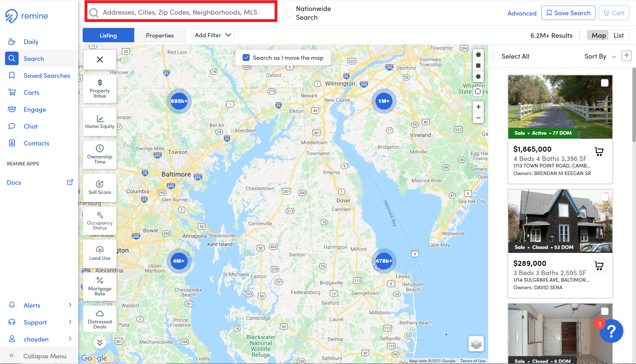Select the circle draw tool
Viewport: 636px width, 364px height.
click(x=478, y=77)
